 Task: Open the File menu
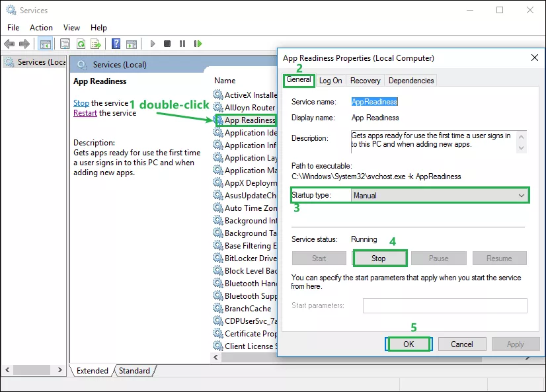pyautogui.click(x=13, y=28)
